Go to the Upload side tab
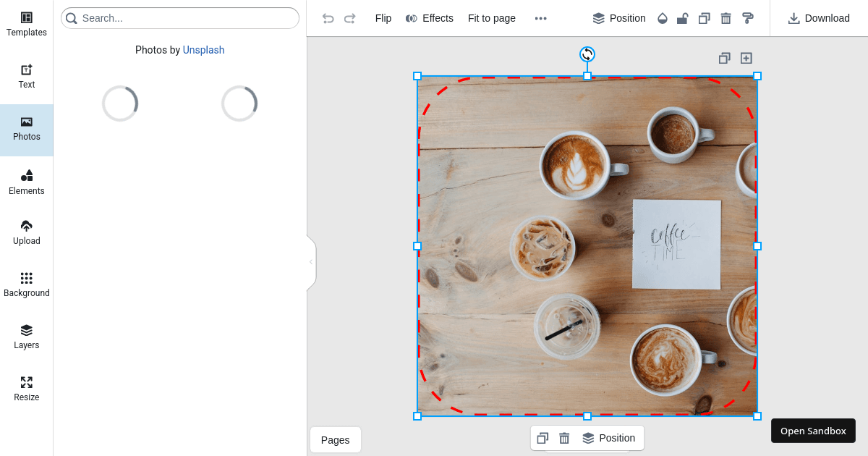Image resolution: width=868 pixels, height=456 pixels. point(27,233)
